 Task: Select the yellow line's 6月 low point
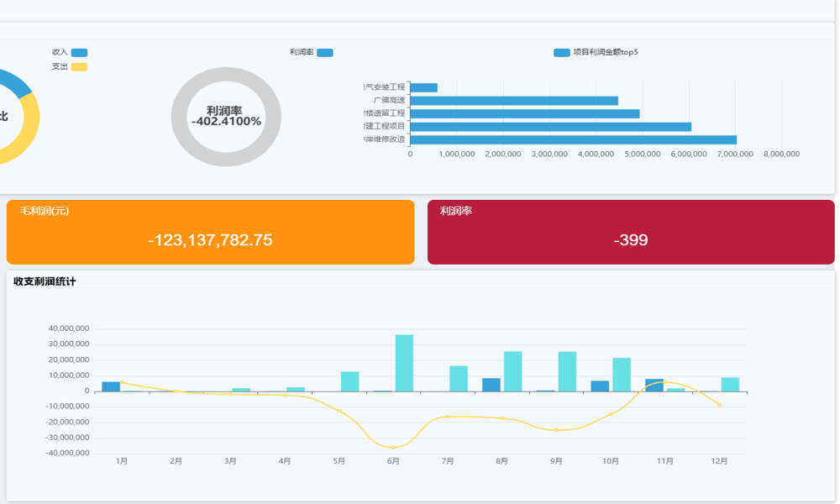click(x=393, y=448)
